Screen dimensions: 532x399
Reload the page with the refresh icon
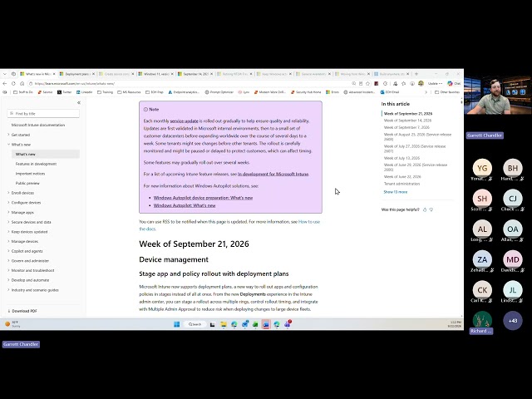point(13,83)
